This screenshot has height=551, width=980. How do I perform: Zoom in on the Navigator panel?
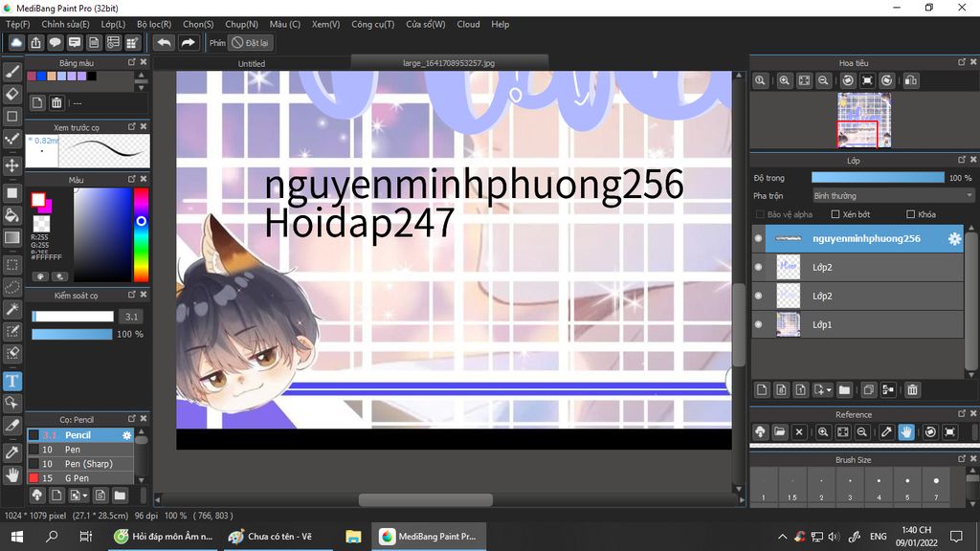pyautogui.click(x=785, y=80)
